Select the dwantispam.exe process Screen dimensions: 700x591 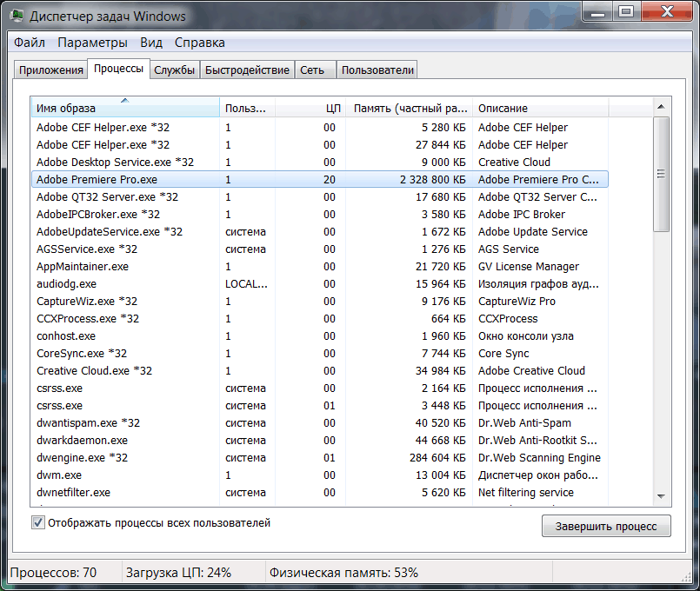(320, 423)
